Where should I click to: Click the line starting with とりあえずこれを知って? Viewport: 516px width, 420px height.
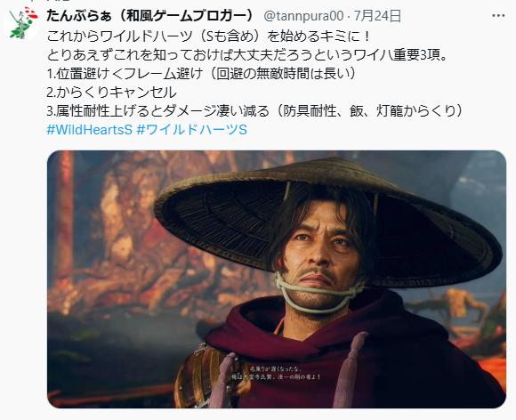247,55
